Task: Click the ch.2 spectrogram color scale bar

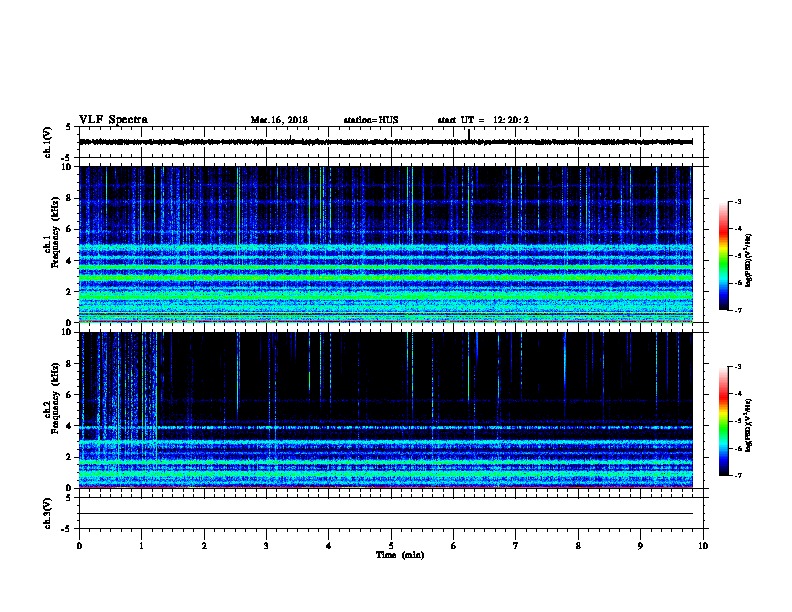Action: coord(723,421)
